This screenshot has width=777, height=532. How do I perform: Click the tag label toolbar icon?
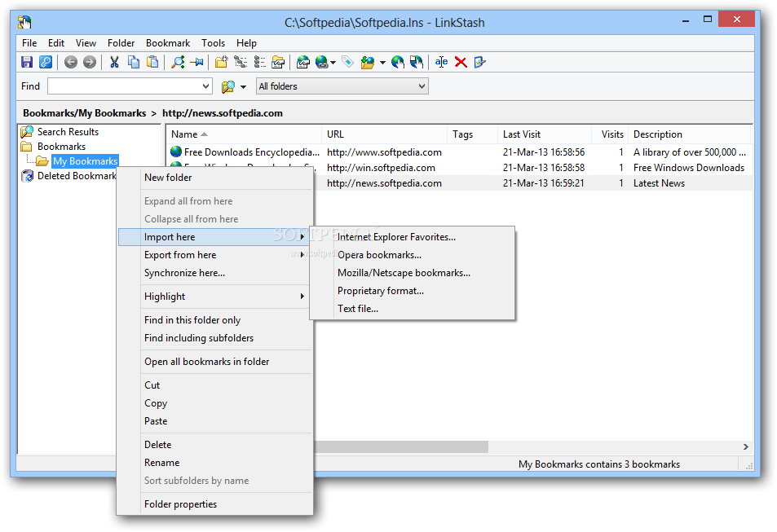(x=348, y=62)
